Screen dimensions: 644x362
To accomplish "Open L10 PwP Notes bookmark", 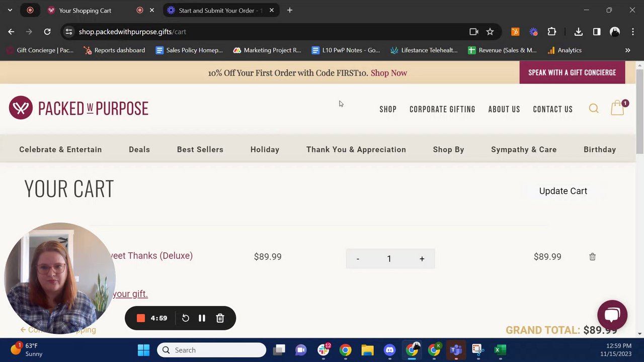I will click(x=346, y=50).
